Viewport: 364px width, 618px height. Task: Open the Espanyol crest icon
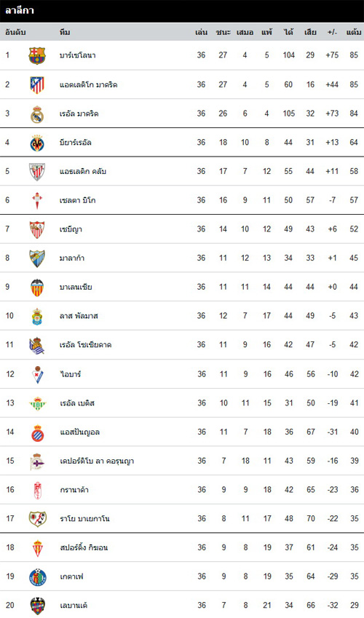(x=37, y=432)
